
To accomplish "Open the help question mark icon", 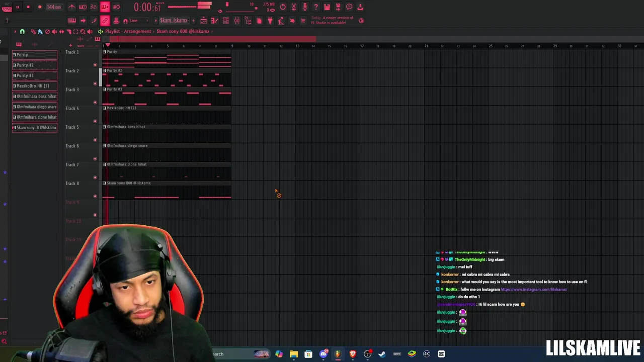I will [x=316, y=7].
